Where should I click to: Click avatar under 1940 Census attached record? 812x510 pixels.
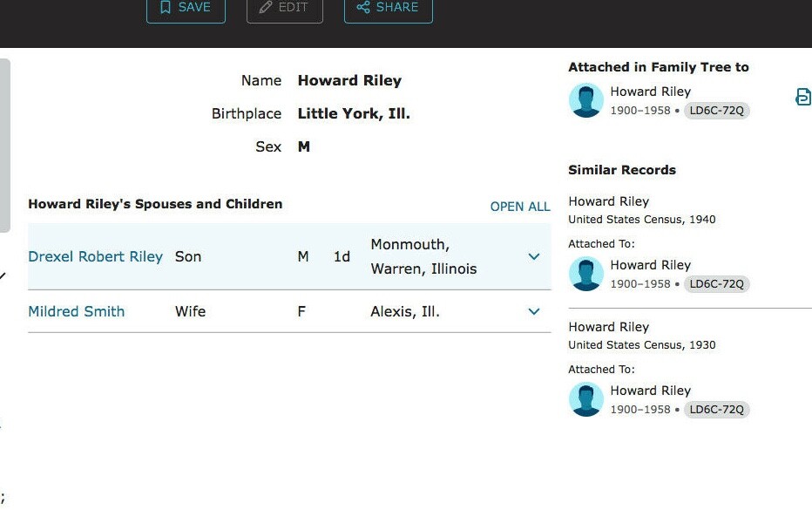coord(585,274)
